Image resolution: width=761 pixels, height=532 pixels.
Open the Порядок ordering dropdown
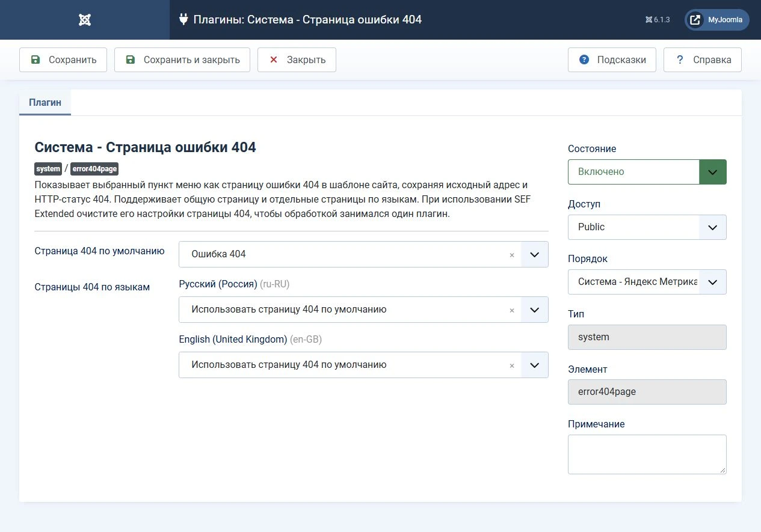coord(647,282)
